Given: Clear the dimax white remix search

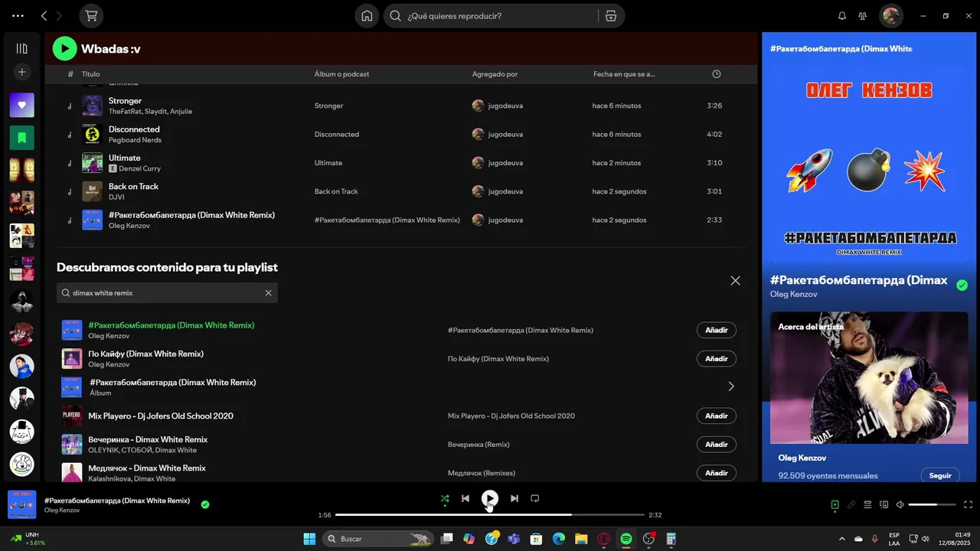Looking at the screenshot, I should (x=269, y=293).
